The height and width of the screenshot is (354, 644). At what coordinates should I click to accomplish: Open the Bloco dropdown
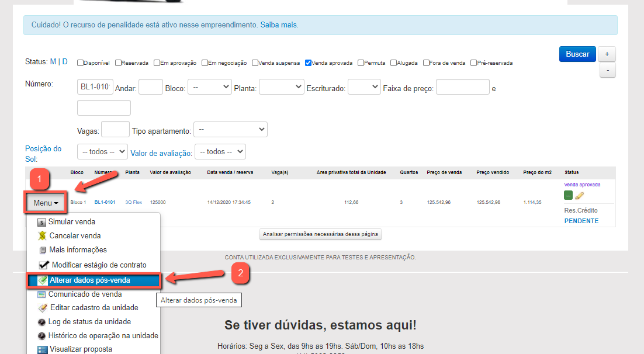[x=210, y=87]
